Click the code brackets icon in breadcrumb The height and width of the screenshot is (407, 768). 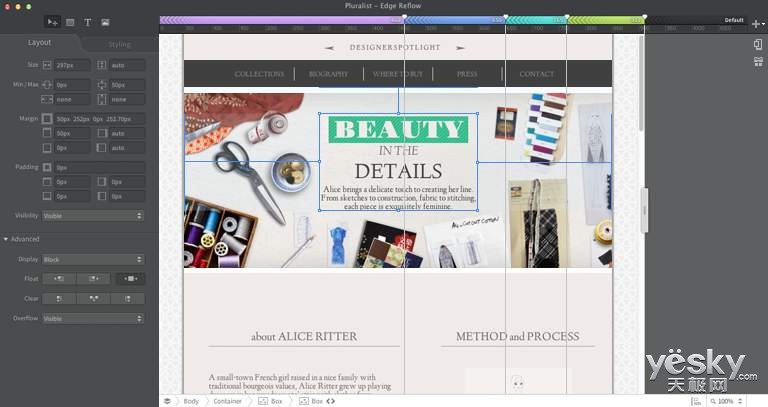pyautogui.click(x=331, y=401)
